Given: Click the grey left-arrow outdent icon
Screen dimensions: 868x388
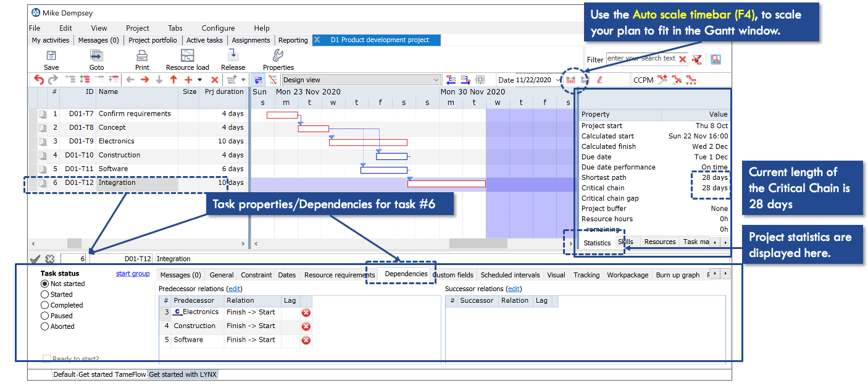Looking at the screenshot, I should (x=130, y=80).
